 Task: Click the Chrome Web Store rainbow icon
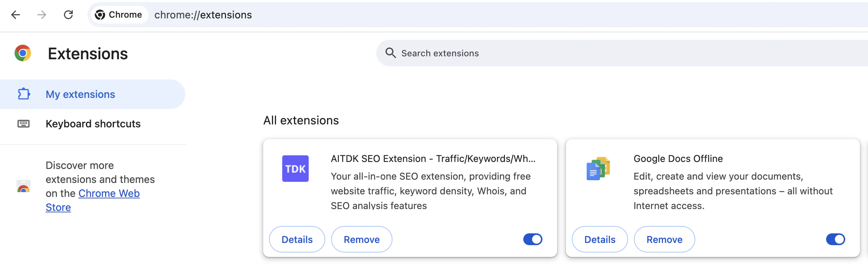click(x=24, y=186)
